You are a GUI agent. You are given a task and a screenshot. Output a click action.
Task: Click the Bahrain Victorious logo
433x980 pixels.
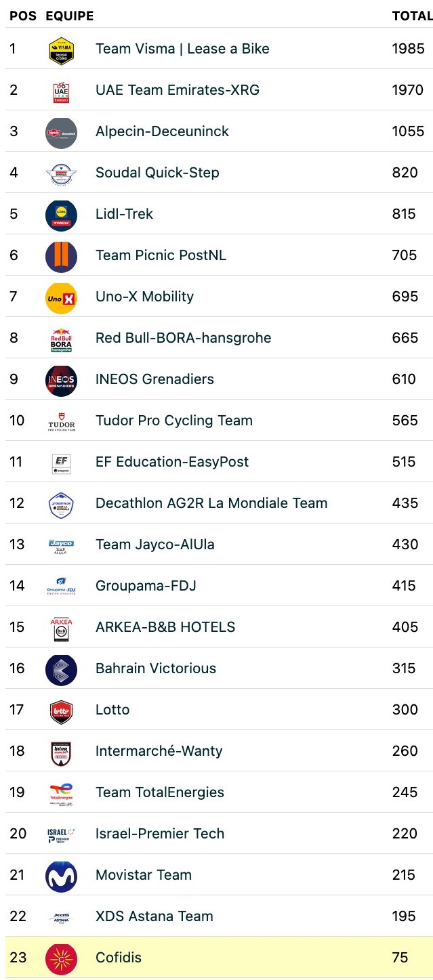click(61, 669)
